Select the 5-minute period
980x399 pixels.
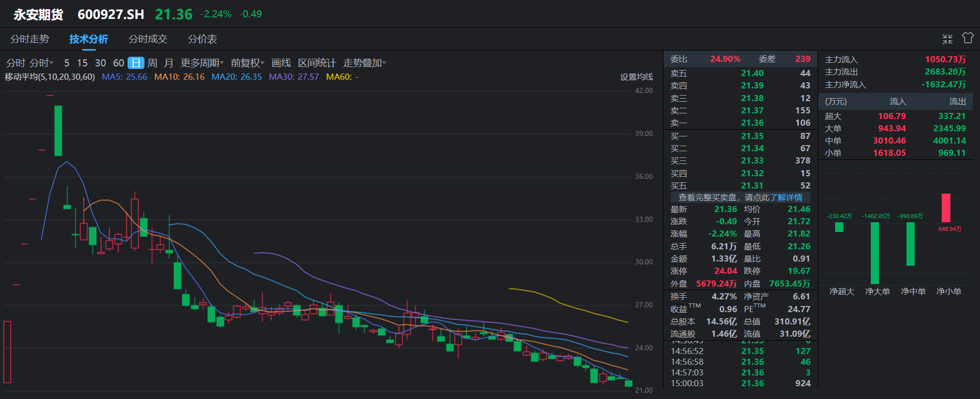pyautogui.click(x=66, y=63)
